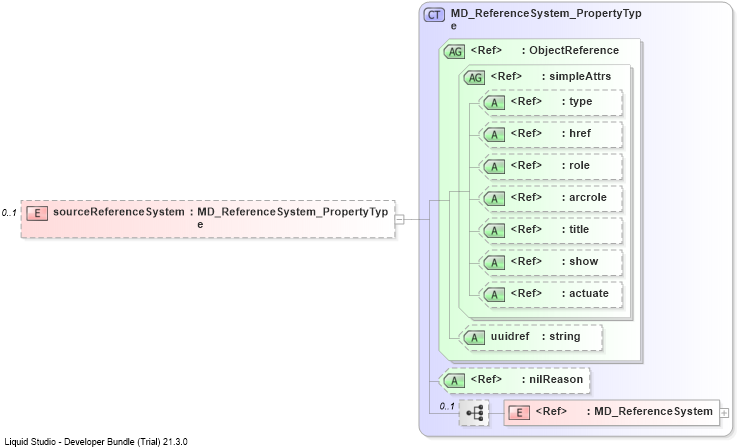Select the ': role' attribute label
Screen dimensions: 737x447
(575, 165)
